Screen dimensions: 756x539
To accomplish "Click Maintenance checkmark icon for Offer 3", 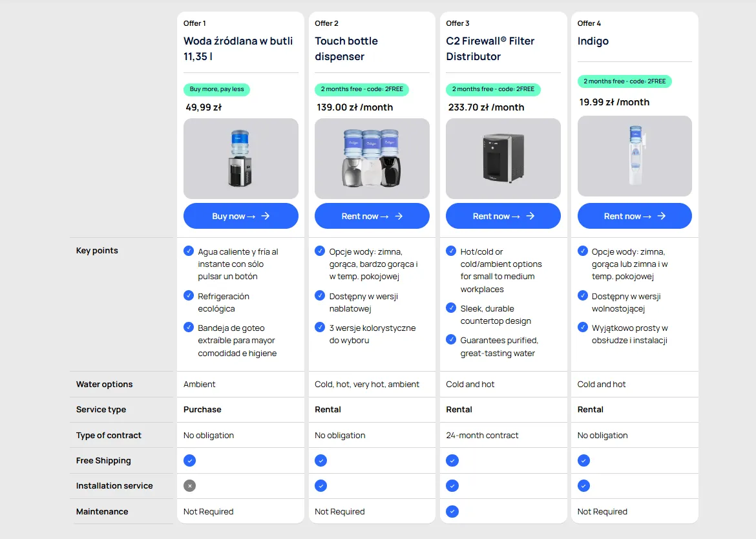I will tap(452, 512).
